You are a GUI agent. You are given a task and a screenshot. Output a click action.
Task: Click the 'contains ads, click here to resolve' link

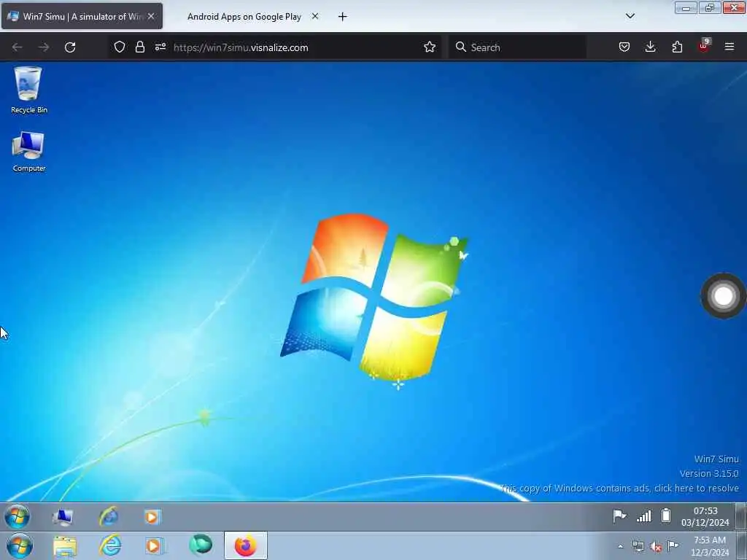tap(619, 488)
